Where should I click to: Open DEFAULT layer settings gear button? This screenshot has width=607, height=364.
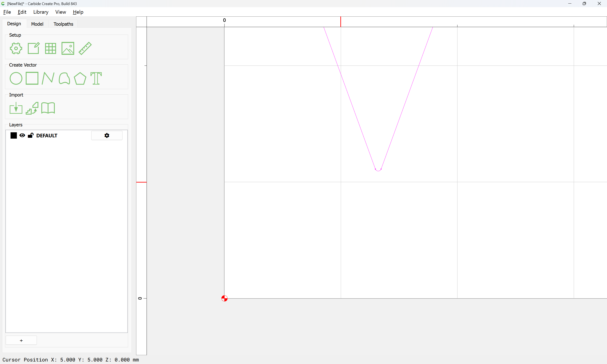107,135
